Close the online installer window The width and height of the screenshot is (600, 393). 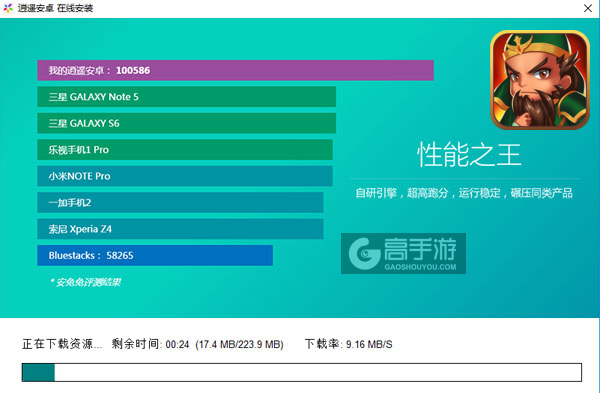[588, 8]
